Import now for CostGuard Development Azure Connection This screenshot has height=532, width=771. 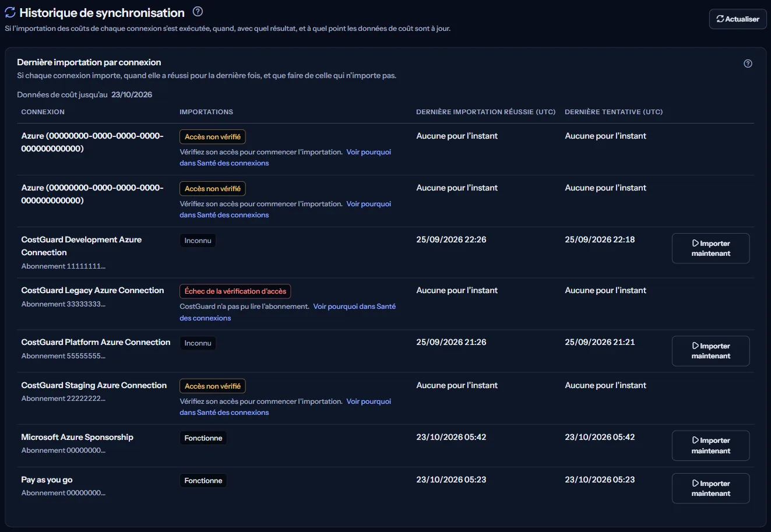click(x=710, y=248)
